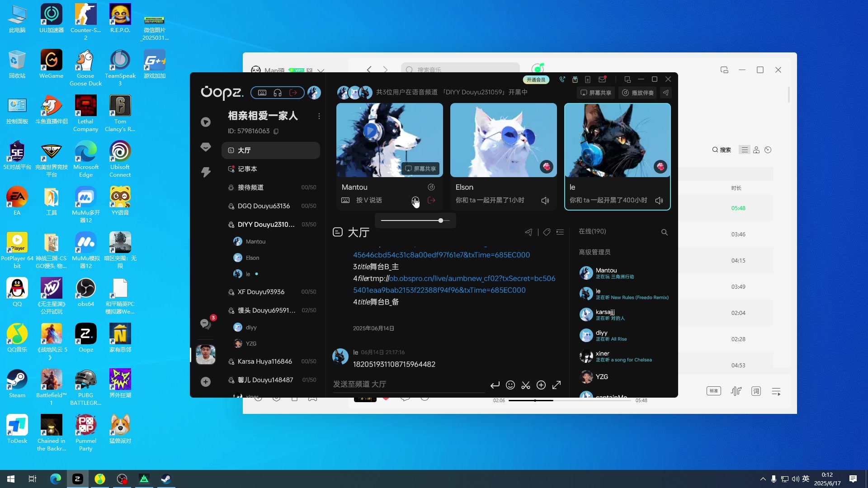The width and height of the screenshot is (868, 488).
Task: Copy the server ID 579816063
Action: (x=276, y=131)
